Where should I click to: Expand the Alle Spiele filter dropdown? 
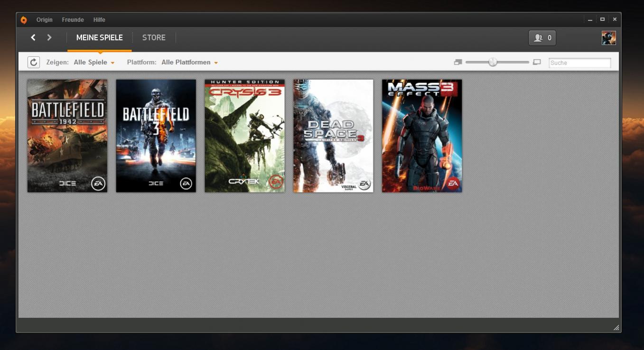point(94,62)
